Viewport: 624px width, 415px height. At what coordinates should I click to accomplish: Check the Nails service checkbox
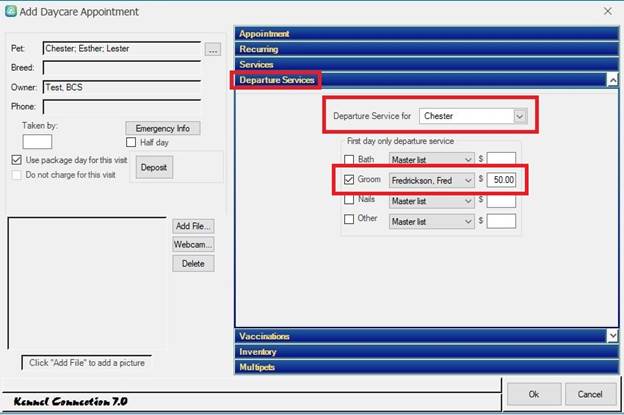click(x=349, y=199)
